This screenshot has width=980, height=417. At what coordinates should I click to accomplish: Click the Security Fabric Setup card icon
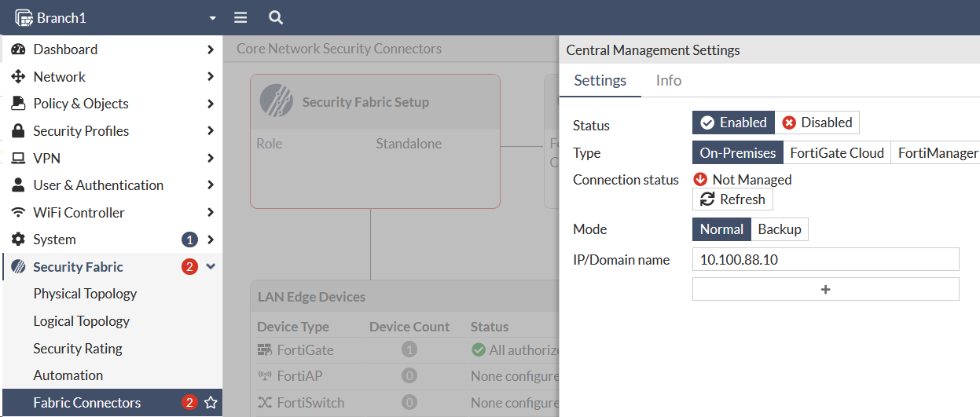coord(277,102)
